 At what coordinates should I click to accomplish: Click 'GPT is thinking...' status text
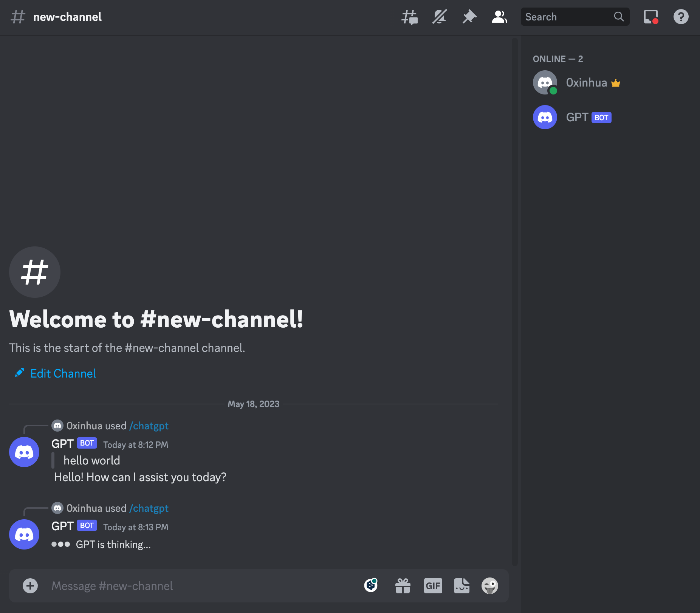point(113,545)
